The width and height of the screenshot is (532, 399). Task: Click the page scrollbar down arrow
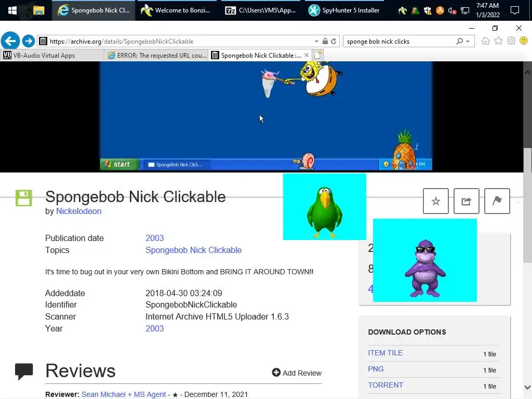coord(527,387)
